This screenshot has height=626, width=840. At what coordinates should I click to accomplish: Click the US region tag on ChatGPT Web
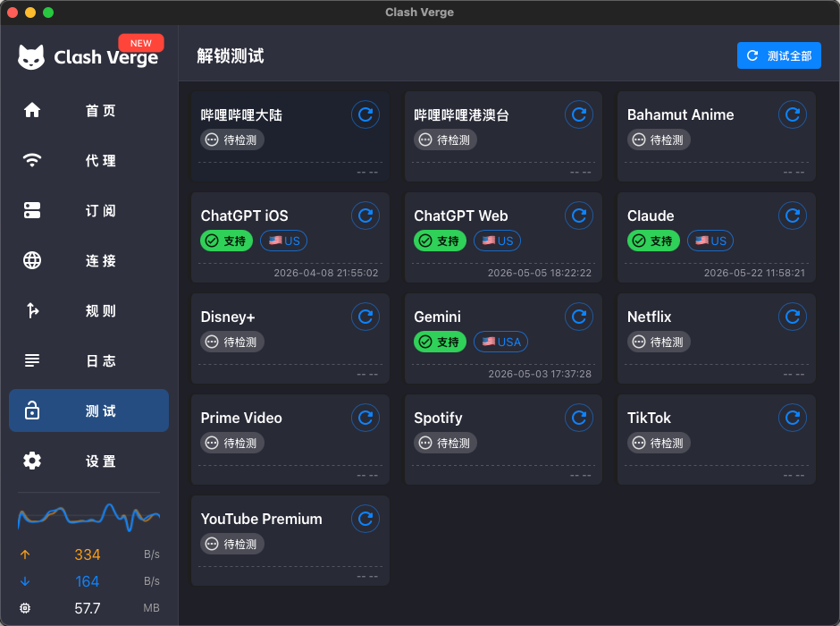coord(497,241)
